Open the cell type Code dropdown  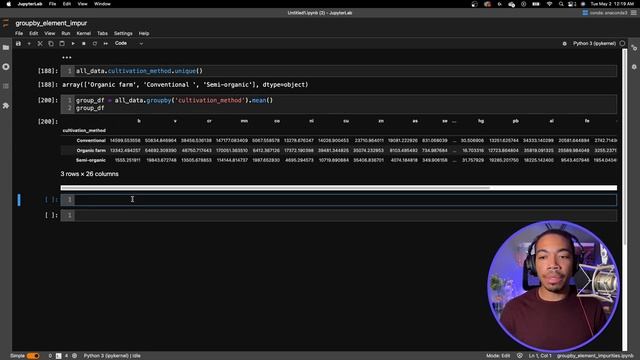(x=129, y=43)
